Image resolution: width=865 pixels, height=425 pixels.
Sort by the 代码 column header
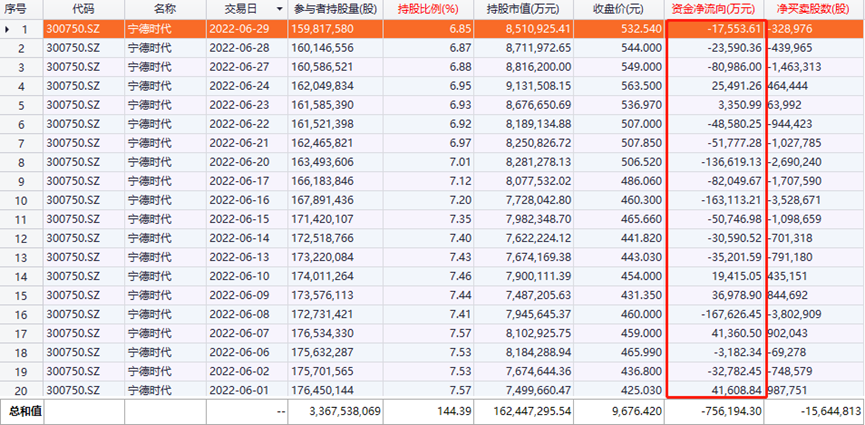(84, 9)
